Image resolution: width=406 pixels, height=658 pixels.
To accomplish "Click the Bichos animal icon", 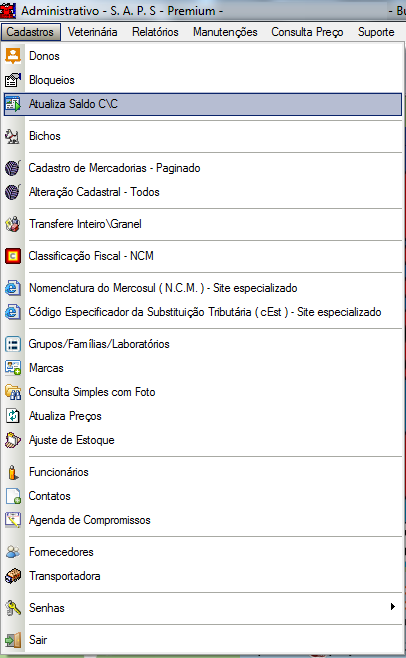I will point(13,136).
